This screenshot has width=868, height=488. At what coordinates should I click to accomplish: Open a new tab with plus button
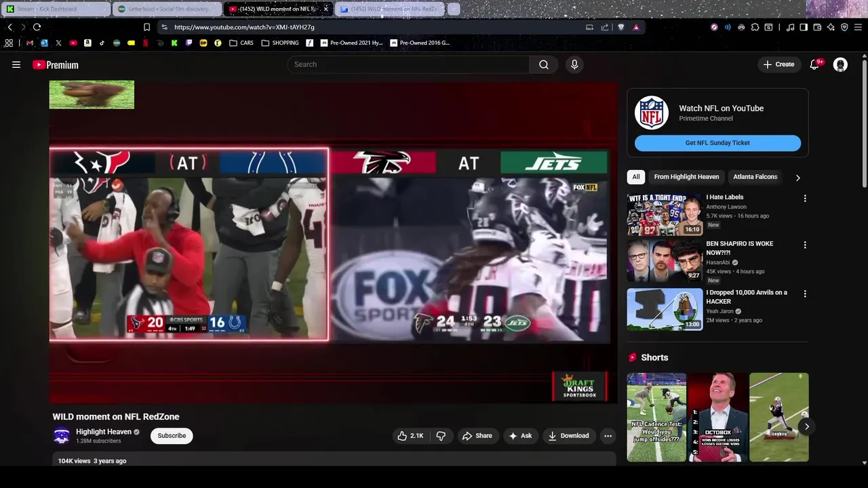[x=454, y=9]
